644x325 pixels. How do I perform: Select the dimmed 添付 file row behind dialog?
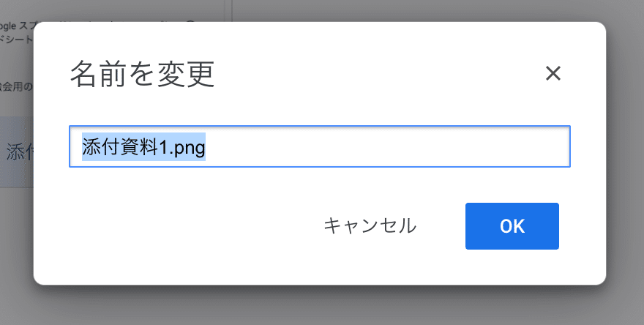pyautogui.click(x=16, y=152)
